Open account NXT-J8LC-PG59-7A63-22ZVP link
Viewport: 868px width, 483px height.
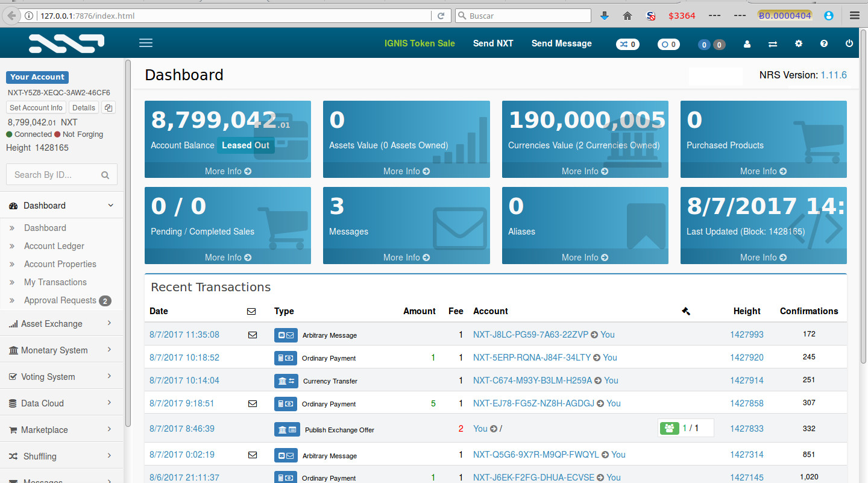point(530,335)
